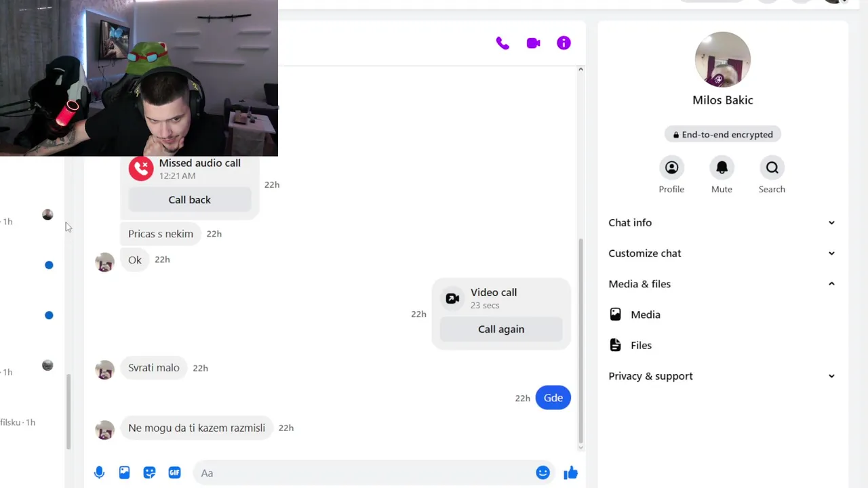The height and width of the screenshot is (488, 868).
Task: Click the video call camera icon in the bubble
Action: pos(452,298)
